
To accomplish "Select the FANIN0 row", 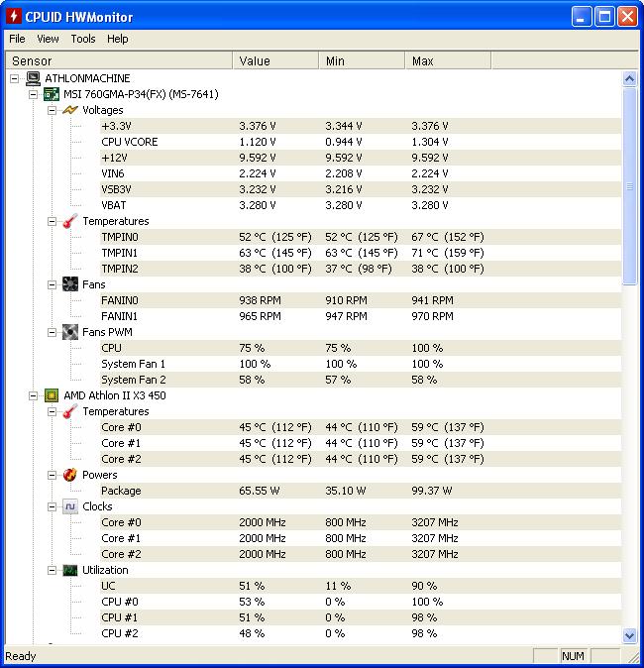I will [360, 300].
